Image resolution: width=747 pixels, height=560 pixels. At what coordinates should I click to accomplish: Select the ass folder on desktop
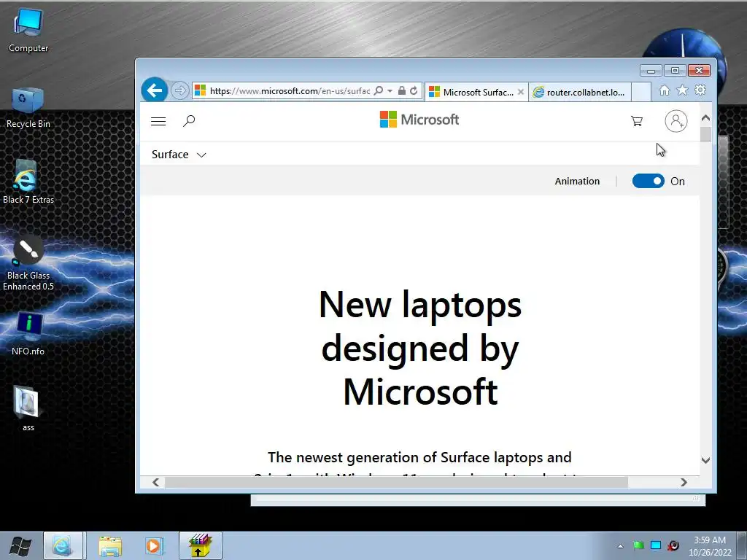(28, 408)
